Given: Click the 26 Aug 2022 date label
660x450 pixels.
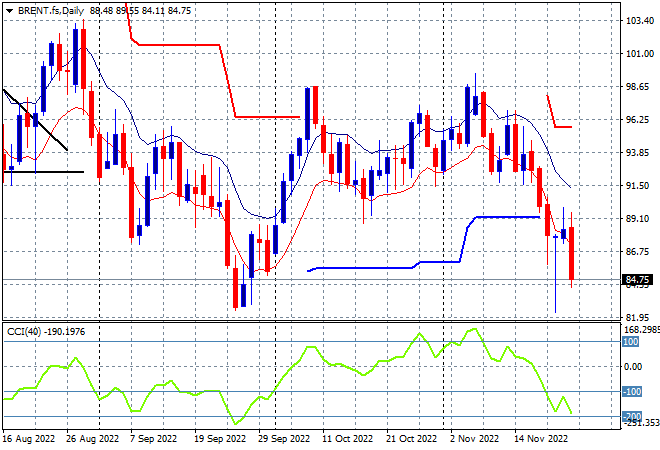Looking at the screenshot, I should tap(93, 439).
